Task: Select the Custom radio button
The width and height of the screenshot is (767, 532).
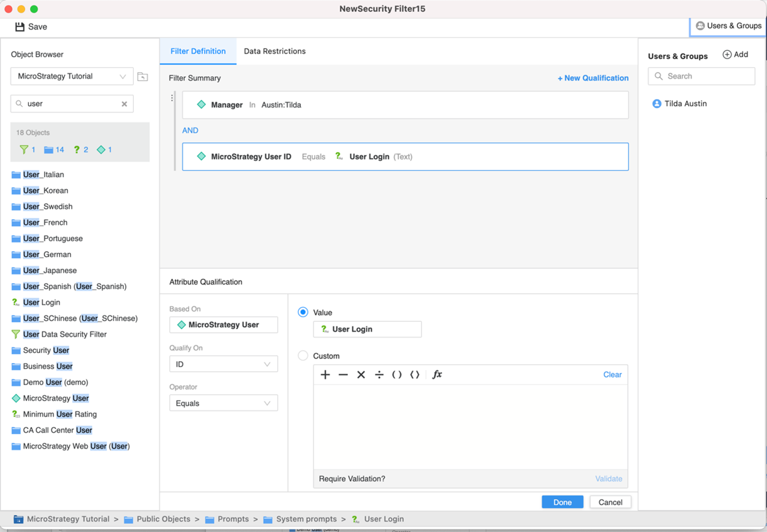Action: coord(303,356)
